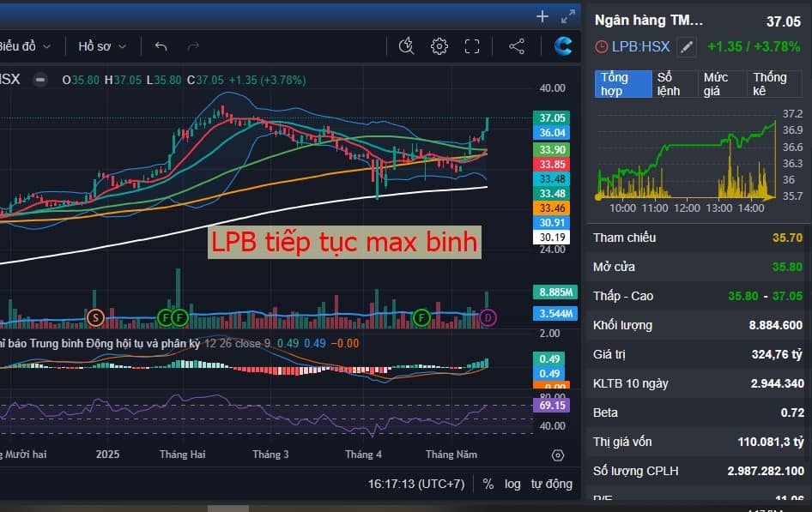
Task: Click the 2025 time axis label
Action: coord(107,455)
